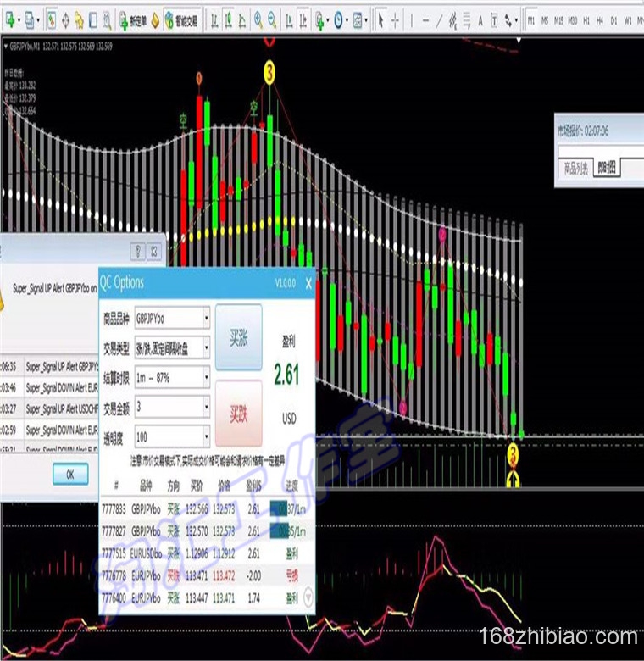Select order row 7777827 GBPJPYbo
Viewport: 644px width, 661px height.
tap(208, 531)
